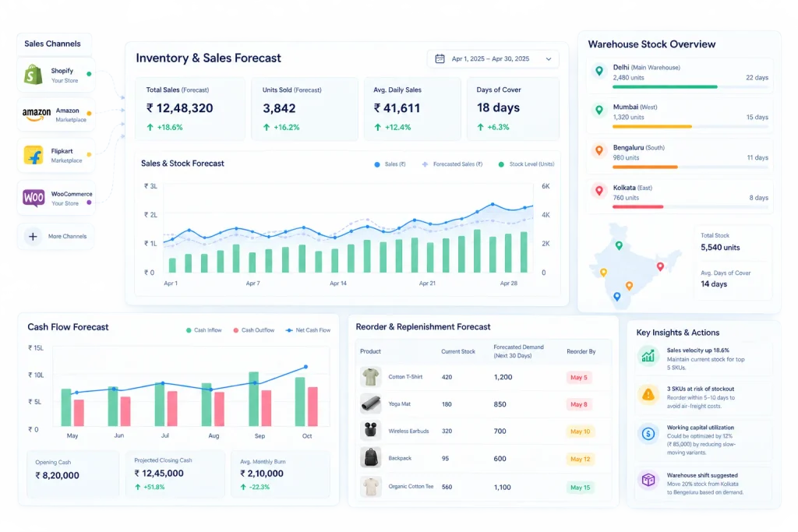Image resolution: width=798 pixels, height=532 pixels.
Task: Sort by the Reorder By column header
Action: [x=581, y=351]
